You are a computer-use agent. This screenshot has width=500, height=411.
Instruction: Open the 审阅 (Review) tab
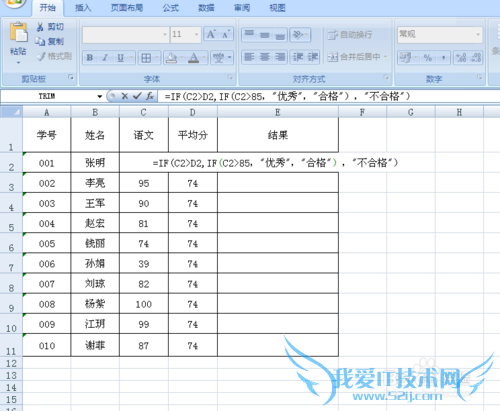coord(242,8)
